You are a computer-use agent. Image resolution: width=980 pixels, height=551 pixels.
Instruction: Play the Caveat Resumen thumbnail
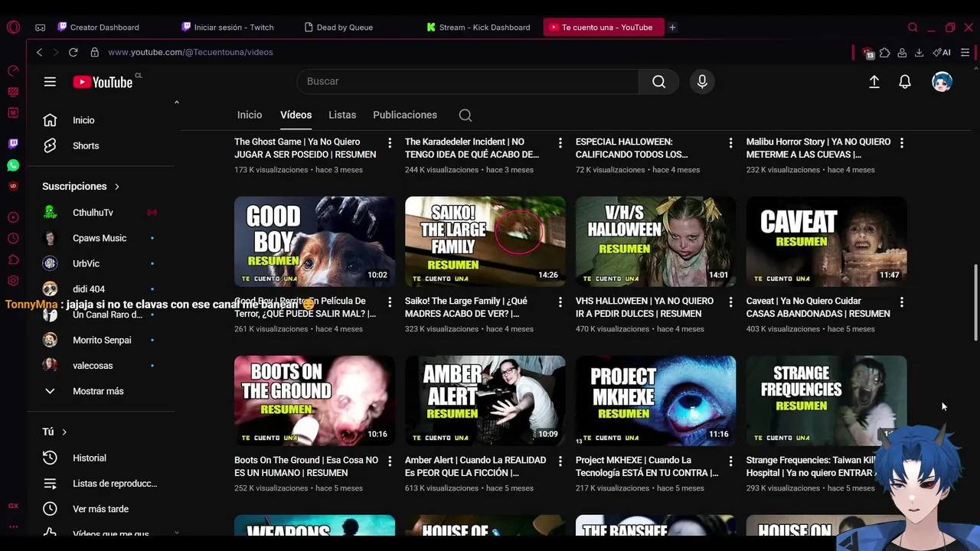827,241
